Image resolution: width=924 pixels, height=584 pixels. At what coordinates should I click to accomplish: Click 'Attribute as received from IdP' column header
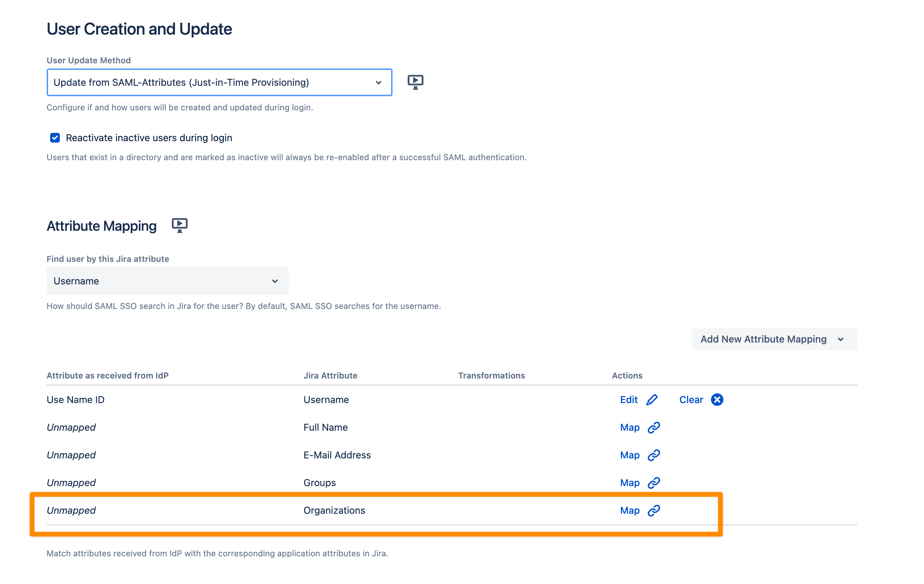[x=108, y=375]
